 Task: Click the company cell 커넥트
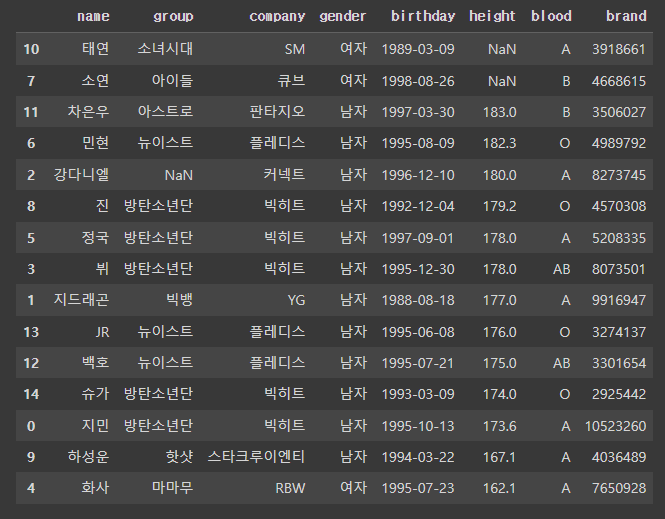coord(284,174)
